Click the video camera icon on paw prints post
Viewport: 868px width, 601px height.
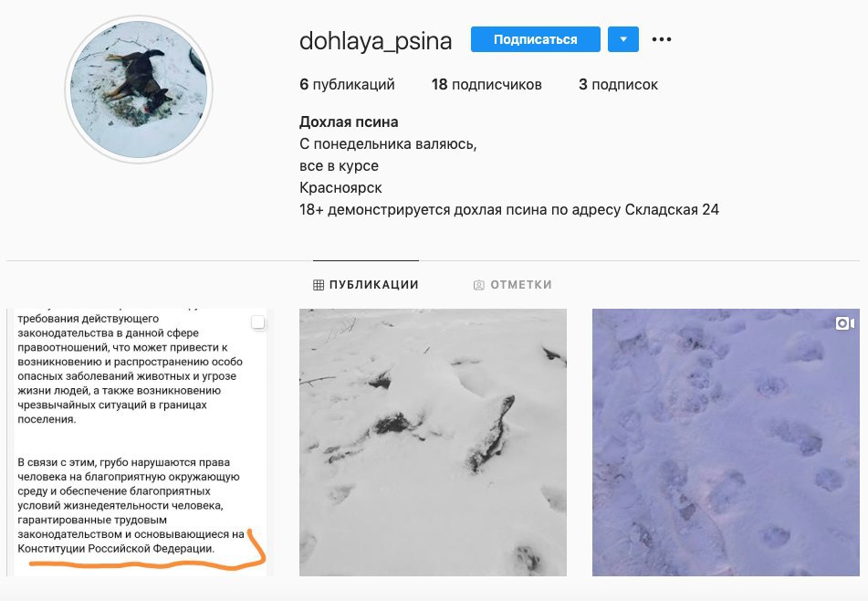845,323
